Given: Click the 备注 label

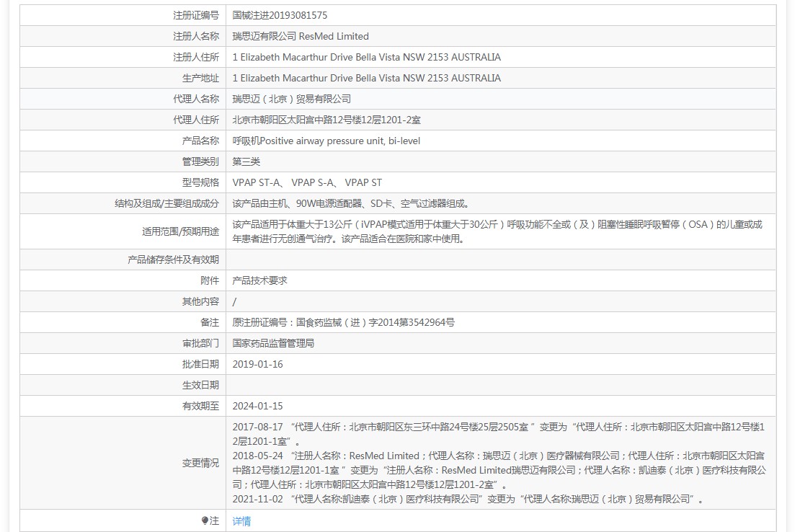Looking at the screenshot, I should pos(210,322).
